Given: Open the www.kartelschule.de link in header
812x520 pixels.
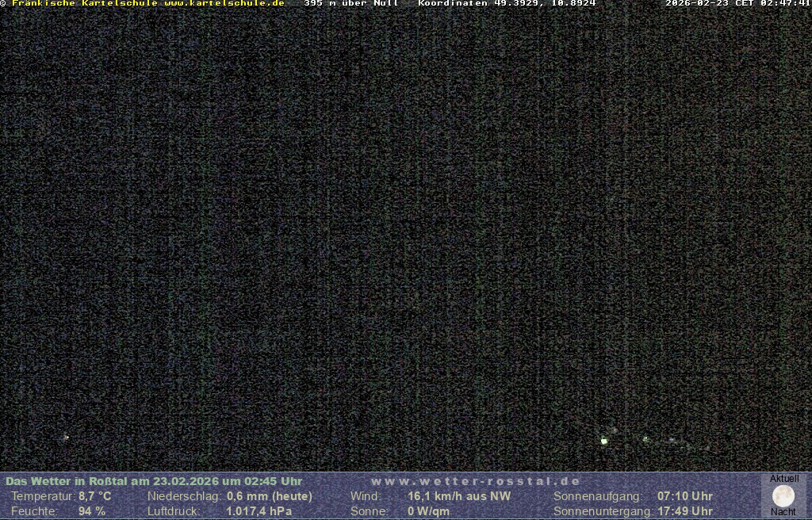Looking at the screenshot, I should pos(224,3).
